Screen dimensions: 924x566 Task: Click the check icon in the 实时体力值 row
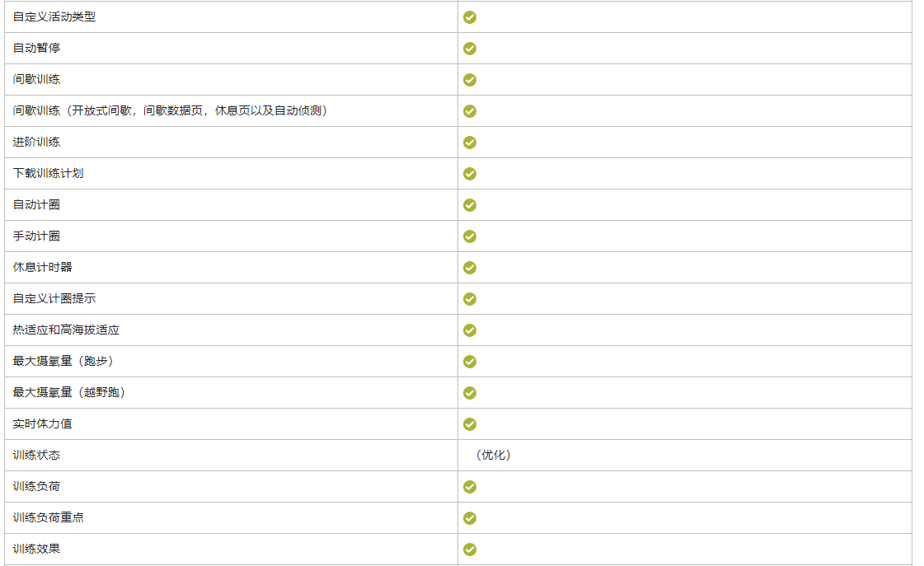[470, 424]
